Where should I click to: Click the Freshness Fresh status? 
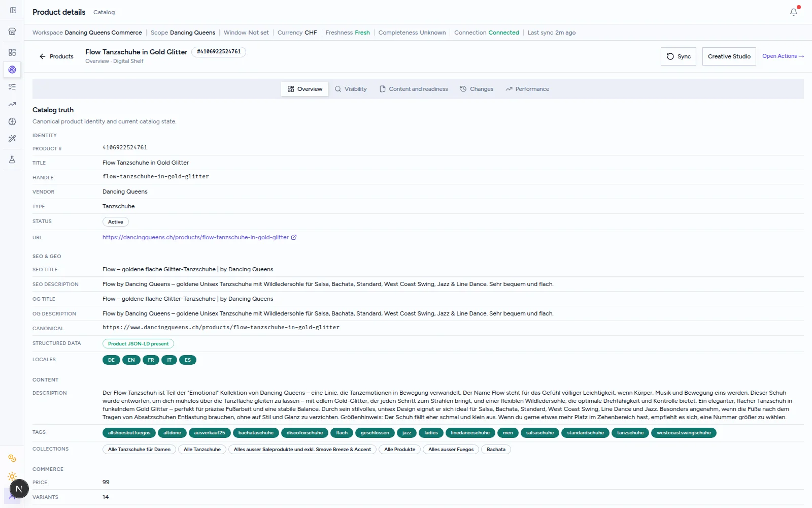pyautogui.click(x=348, y=33)
